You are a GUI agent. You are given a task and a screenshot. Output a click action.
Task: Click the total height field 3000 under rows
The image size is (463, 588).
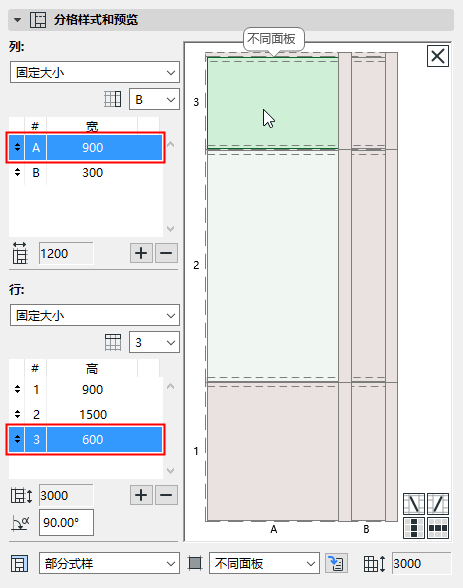coord(66,495)
